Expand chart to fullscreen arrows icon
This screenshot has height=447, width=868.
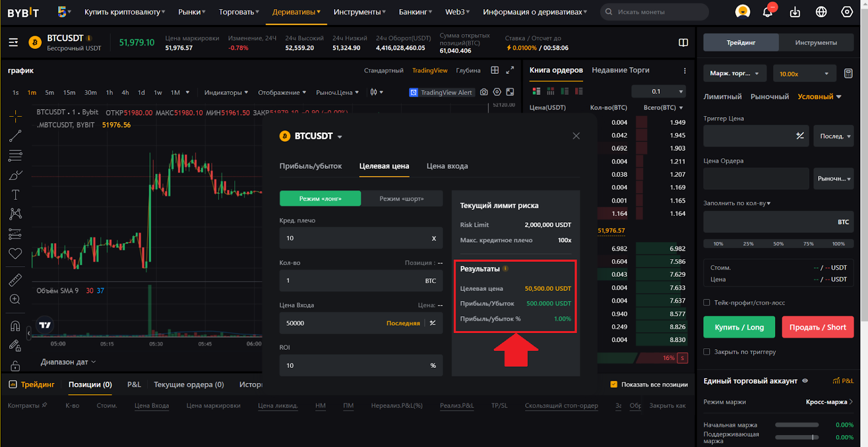tap(510, 71)
